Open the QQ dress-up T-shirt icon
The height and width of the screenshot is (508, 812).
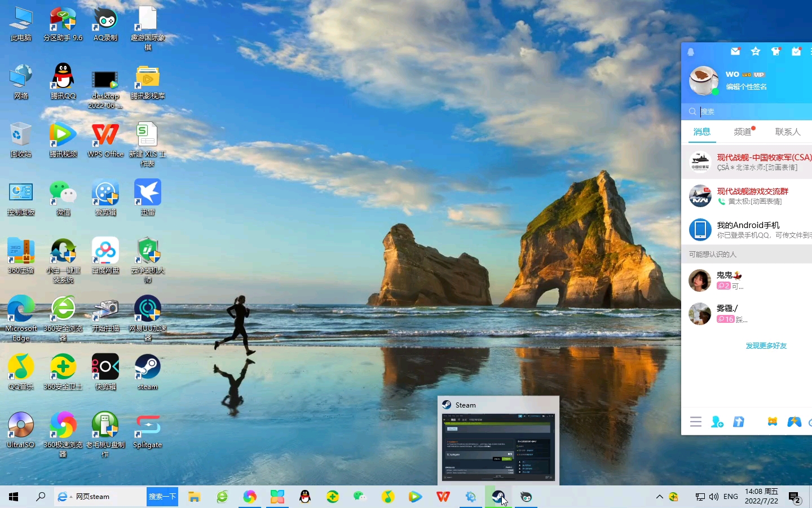(x=776, y=51)
